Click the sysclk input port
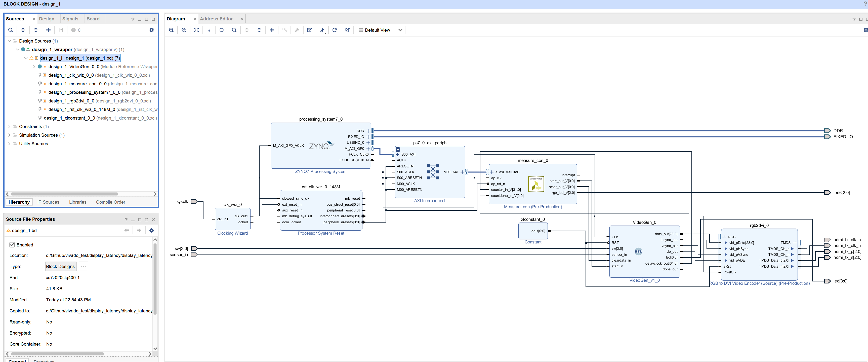The height and width of the screenshot is (362, 868). (x=194, y=201)
